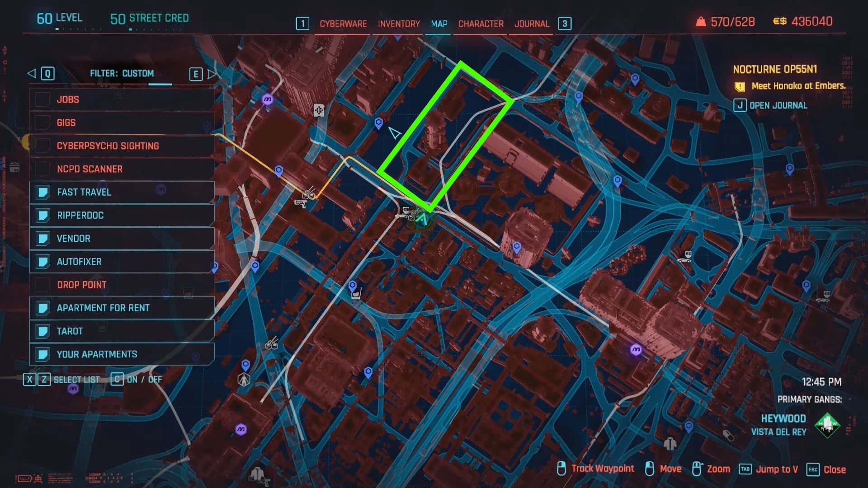Viewport: 868px width, 488px height.
Task: Click the 3 key hint right of Journal
Action: (565, 23)
